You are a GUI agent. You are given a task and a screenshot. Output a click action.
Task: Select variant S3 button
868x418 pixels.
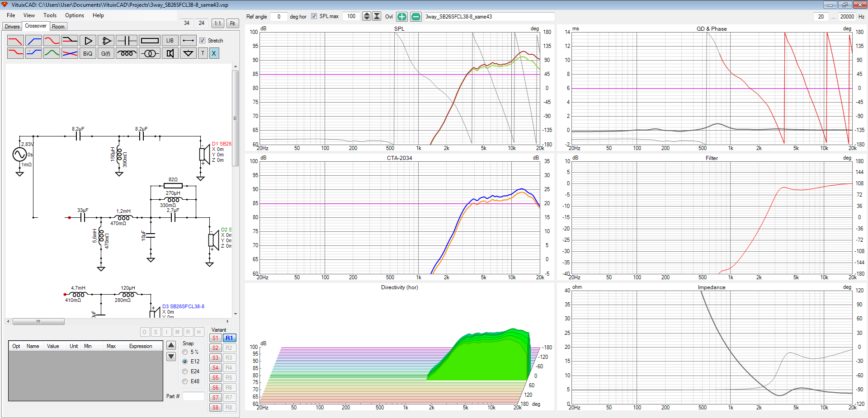click(215, 358)
